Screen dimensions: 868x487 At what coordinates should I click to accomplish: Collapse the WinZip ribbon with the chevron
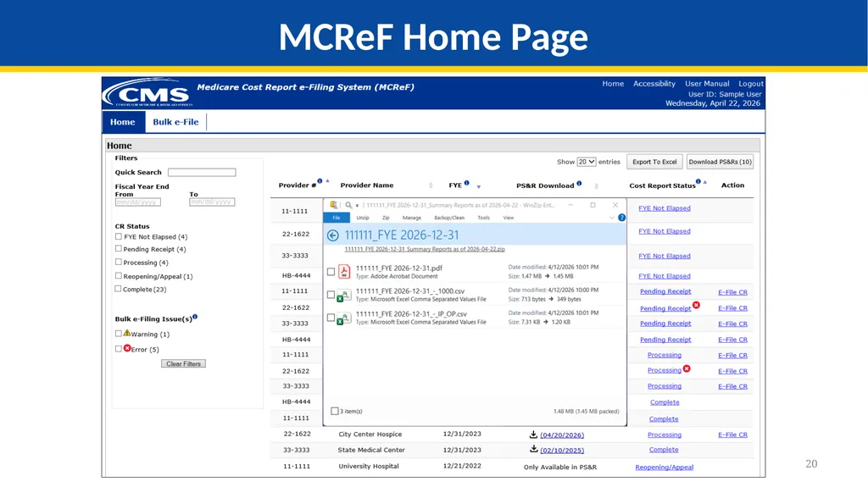click(612, 218)
